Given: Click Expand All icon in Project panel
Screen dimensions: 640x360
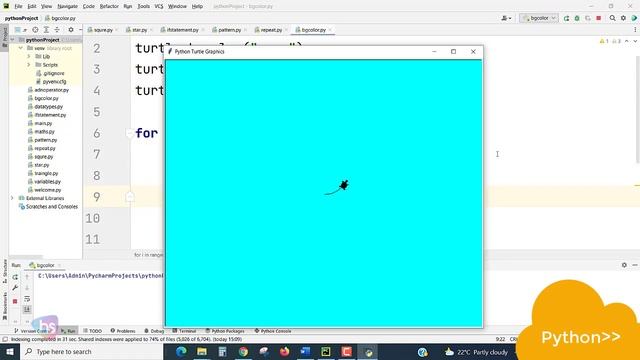Looking at the screenshot, I should [x=46, y=30].
